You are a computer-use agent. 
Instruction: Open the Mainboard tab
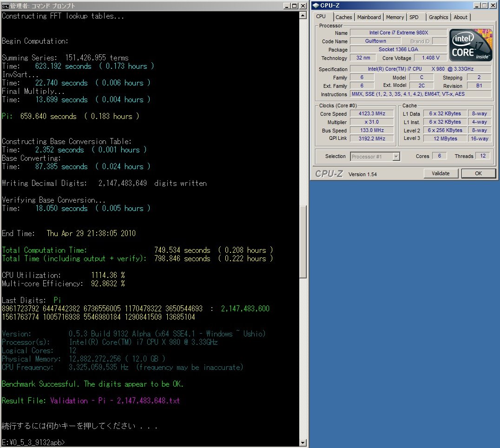369,17
